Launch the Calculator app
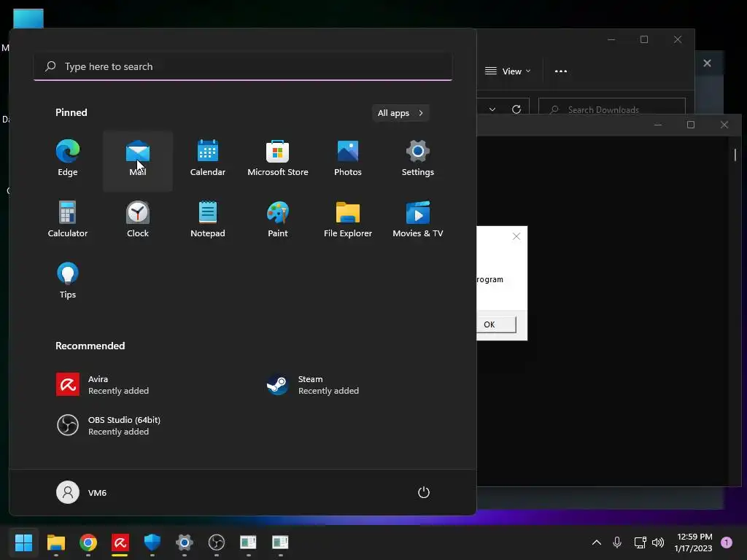The height and width of the screenshot is (560, 747). point(68,219)
